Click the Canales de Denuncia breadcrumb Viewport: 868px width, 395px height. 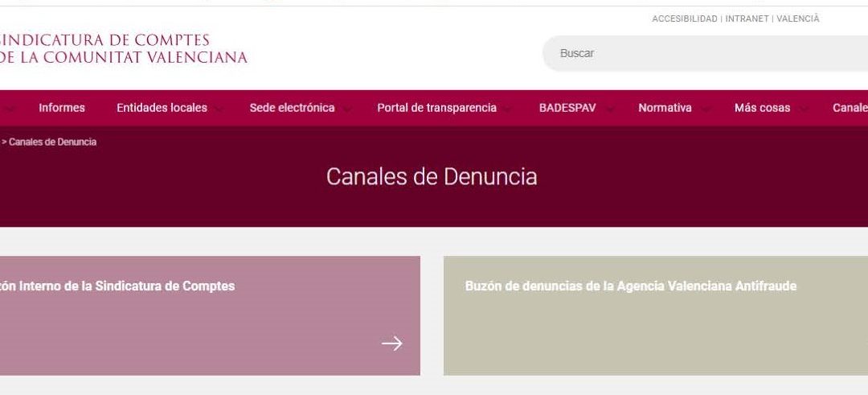(x=52, y=142)
